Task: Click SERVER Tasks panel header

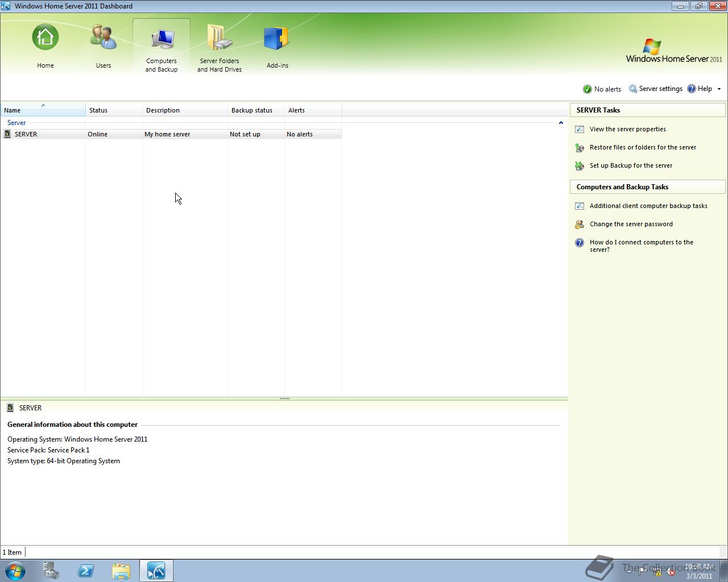Action: 648,110
